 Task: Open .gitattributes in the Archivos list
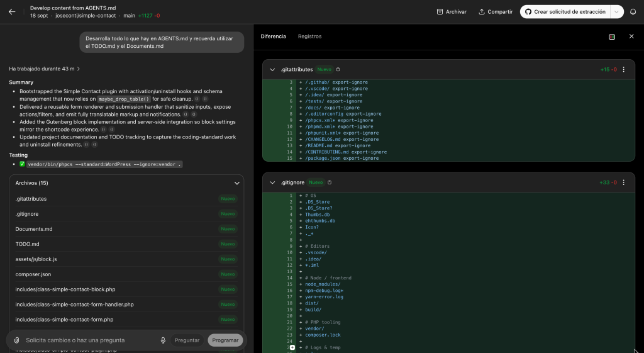click(x=126, y=199)
